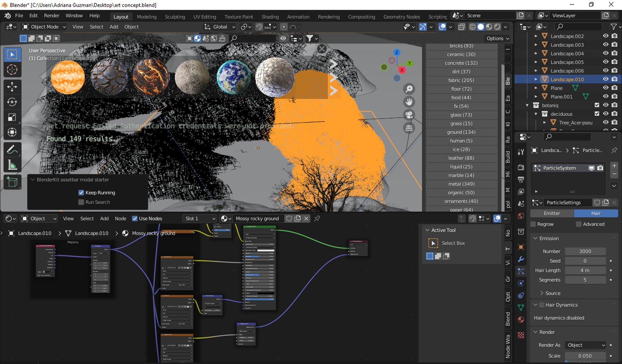The width and height of the screenshot is (622, 364).
Task: Open the Material properties tab
Action: (x=521, y=319)
